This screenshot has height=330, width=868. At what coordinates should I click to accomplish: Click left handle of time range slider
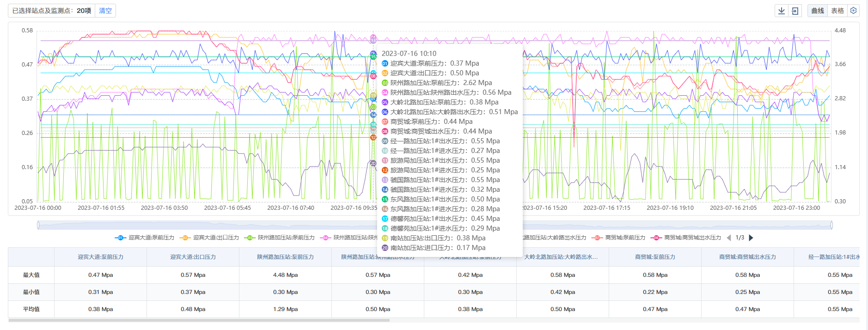[38, 225]
